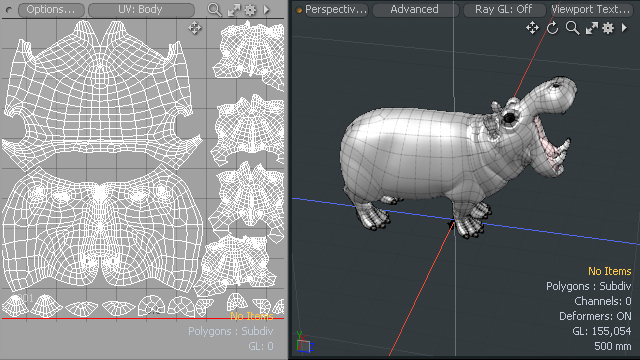Open the UV: Body map dropdown
Screen dimensions: 640x360
(x=141, y=10)
